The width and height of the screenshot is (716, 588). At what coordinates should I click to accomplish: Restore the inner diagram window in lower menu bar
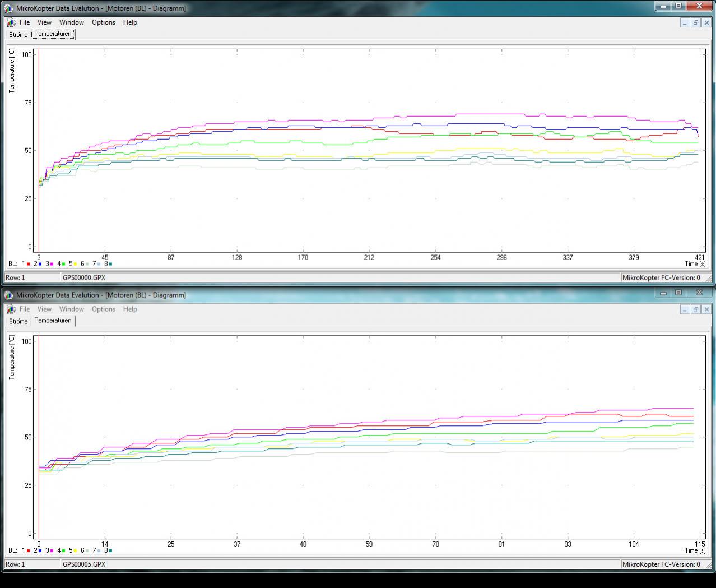695,309
